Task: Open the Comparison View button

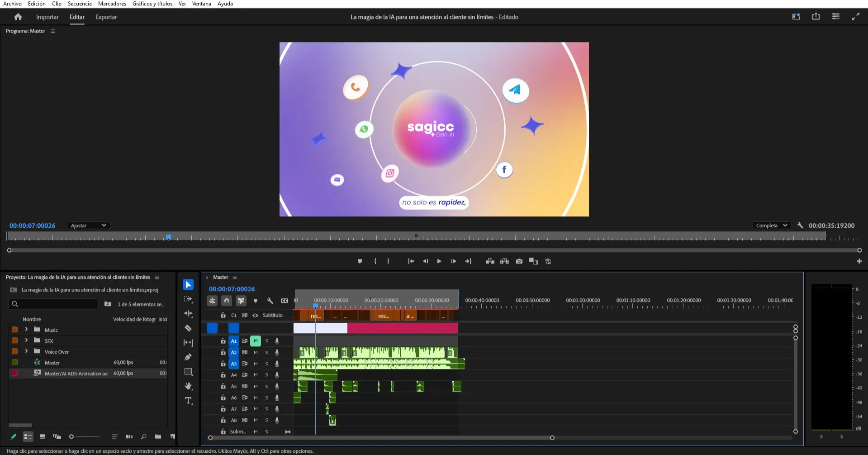Action: coord(534,261)
